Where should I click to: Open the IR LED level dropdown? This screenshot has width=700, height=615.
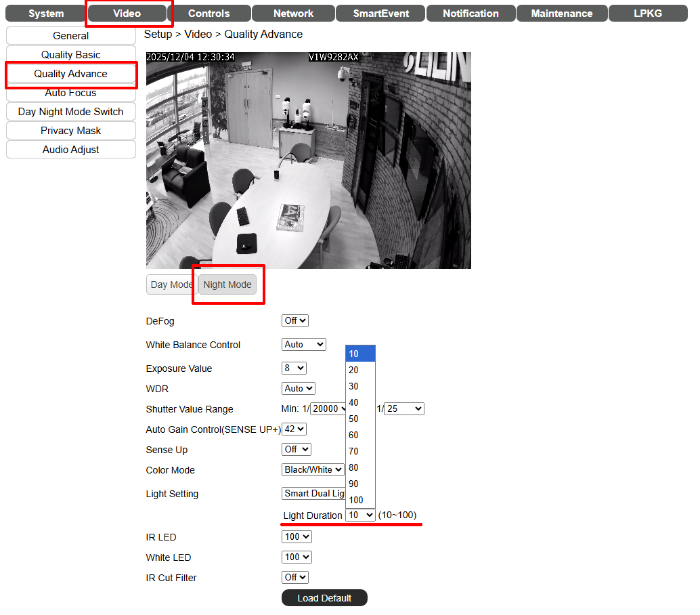[297, 537]
